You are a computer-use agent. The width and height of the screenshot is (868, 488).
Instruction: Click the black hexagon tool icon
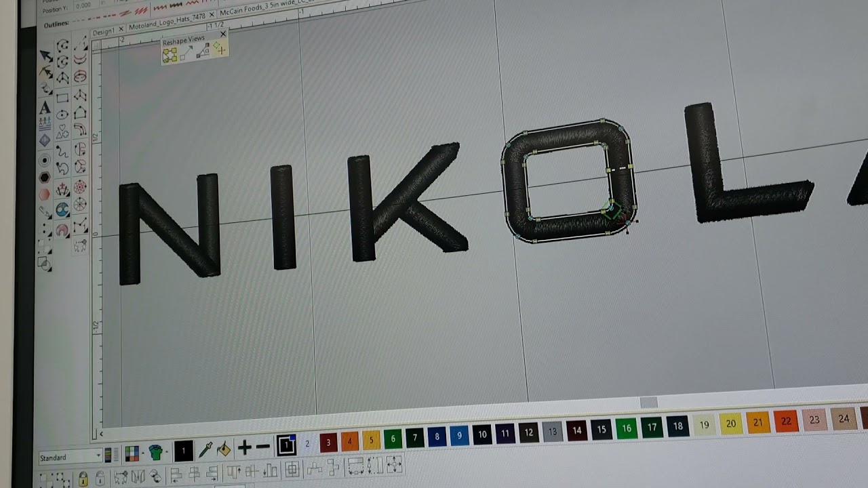45,178
